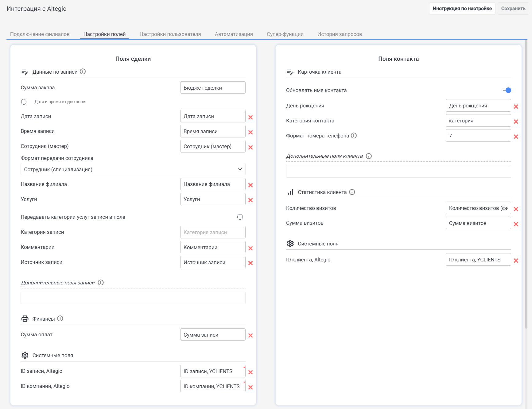Open Супер-функции tab

pos(285,34)
